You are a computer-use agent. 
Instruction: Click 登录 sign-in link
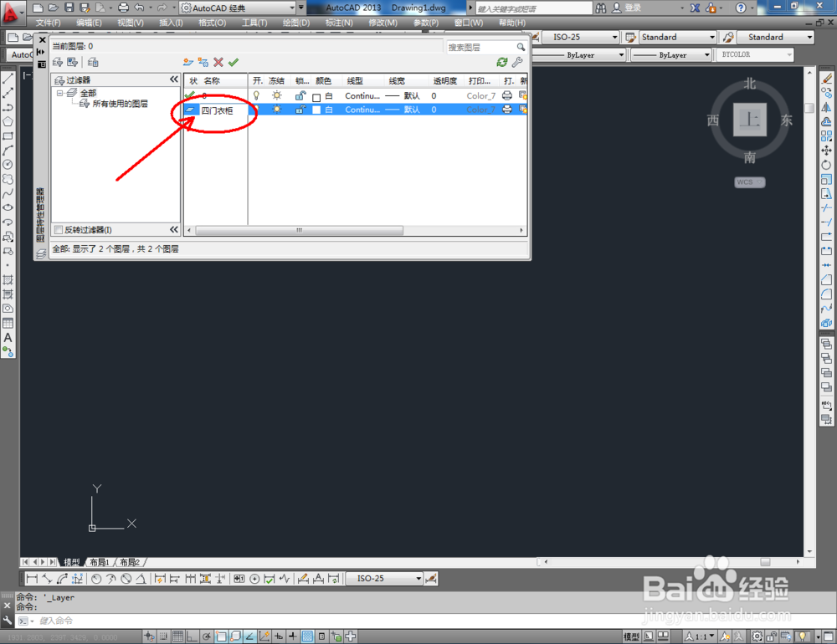[633, 8]
